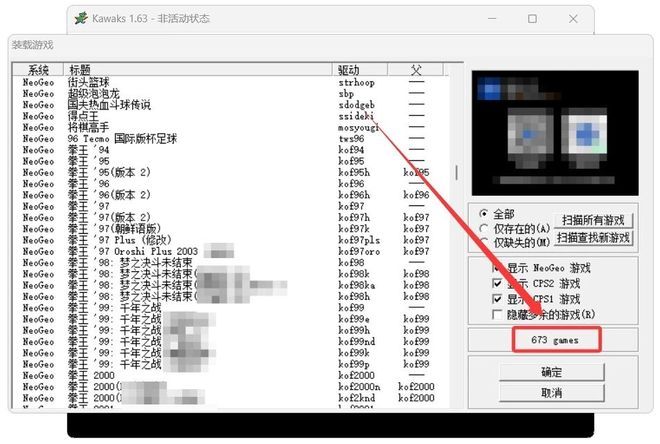Sort by the 父 column header
660x444 pixels.
(x=415, y=69)
